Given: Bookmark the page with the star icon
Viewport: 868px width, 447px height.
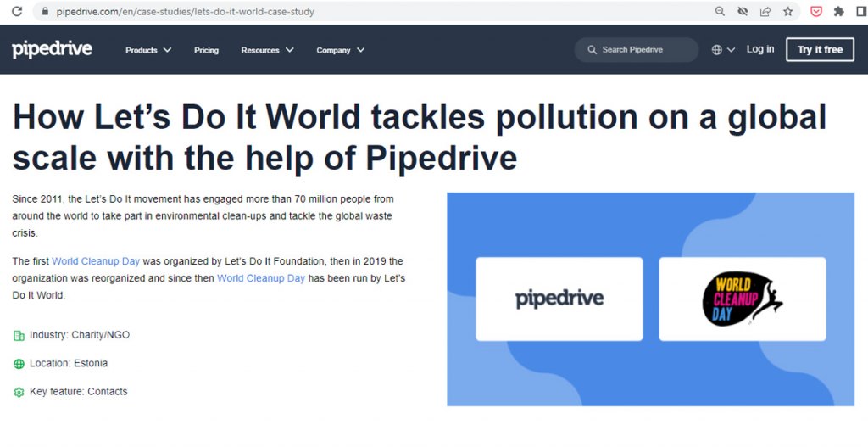Looking at the screenshot, I should (x=788, y=12).
